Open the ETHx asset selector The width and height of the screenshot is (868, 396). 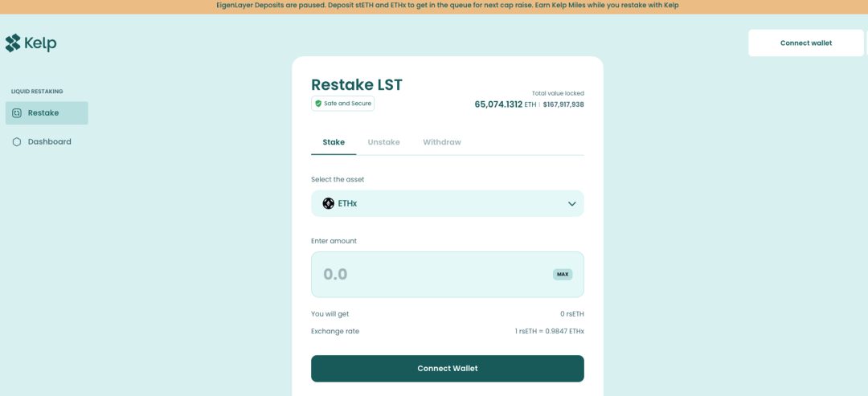[x=447, y=203]
